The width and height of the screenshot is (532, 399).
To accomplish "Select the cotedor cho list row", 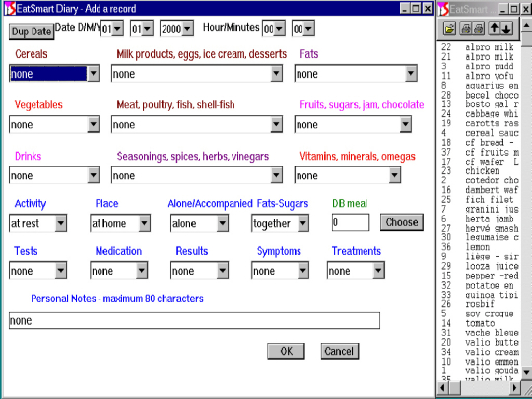I will (x=479, y=180).
